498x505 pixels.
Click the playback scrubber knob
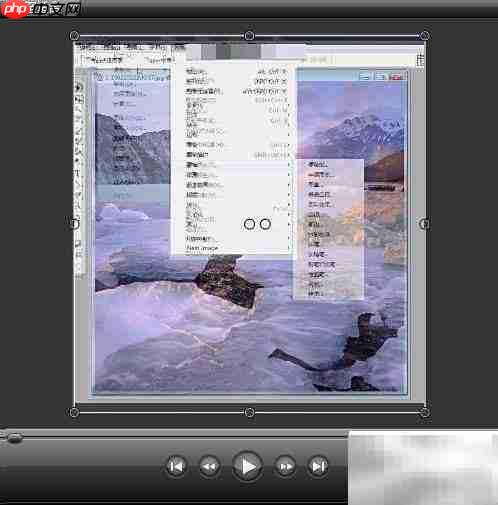click(x=14, y=438)
